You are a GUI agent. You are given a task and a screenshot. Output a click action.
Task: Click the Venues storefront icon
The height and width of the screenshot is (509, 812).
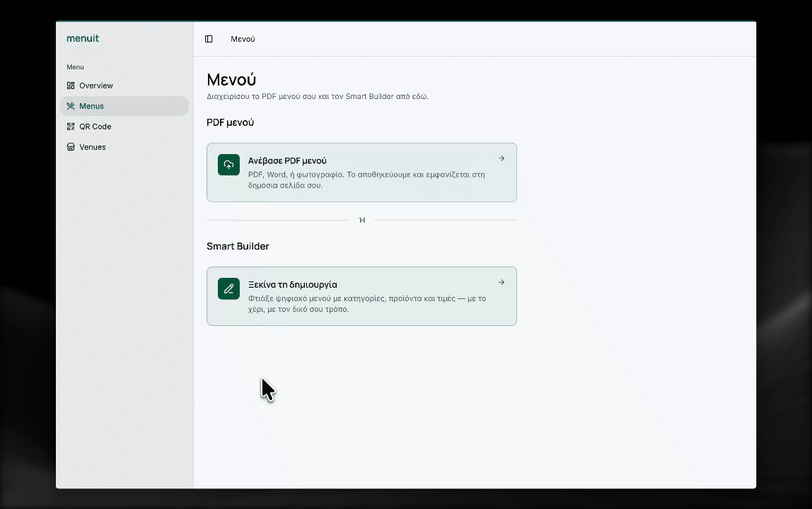click(x=71, y=147)
